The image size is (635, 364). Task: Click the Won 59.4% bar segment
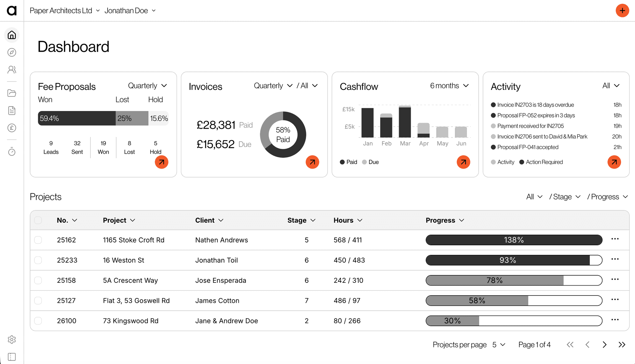(77, 118)
